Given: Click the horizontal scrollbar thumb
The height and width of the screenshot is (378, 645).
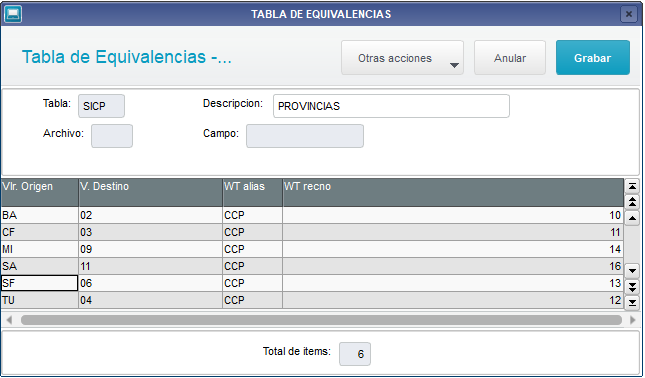Looking at the screenshot, I should coord(321,320).
